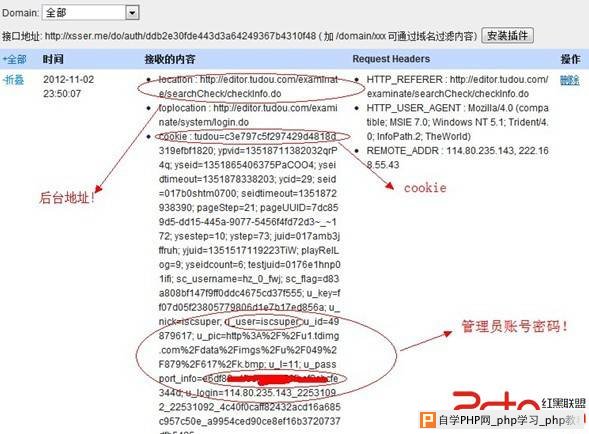
Task: Click the toplocation login.do entry
Action: (x=248, y=115)
